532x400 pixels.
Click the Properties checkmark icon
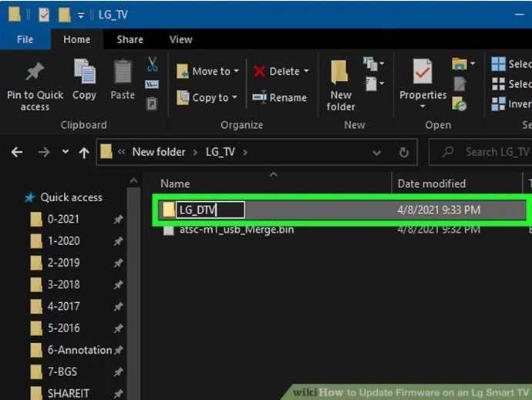pyautogui.click(x=423, y=72)
